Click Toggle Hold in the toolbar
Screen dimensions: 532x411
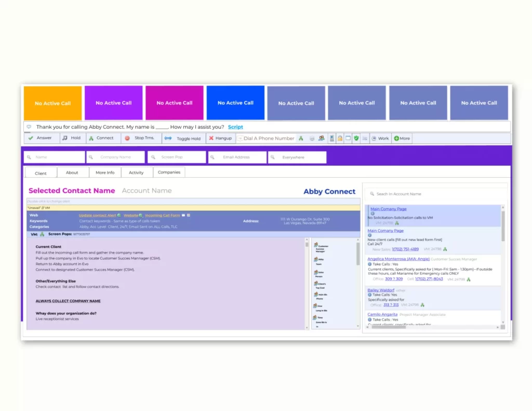click(x=183, y=138)
